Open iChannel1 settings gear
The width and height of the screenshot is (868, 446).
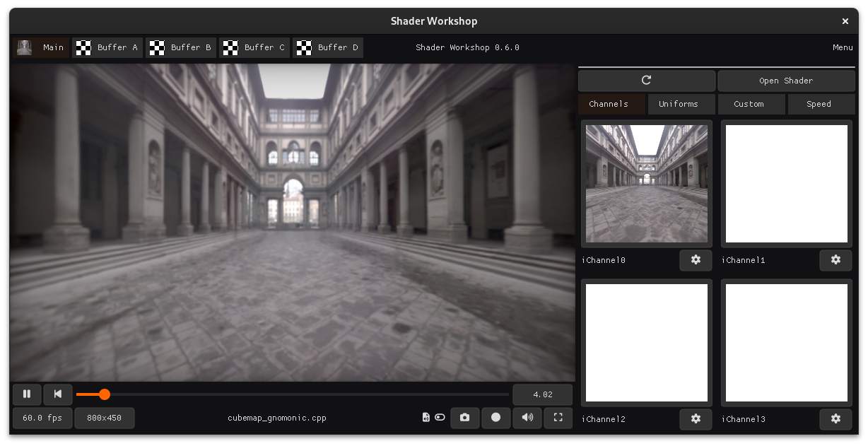(x=835, y=260)
